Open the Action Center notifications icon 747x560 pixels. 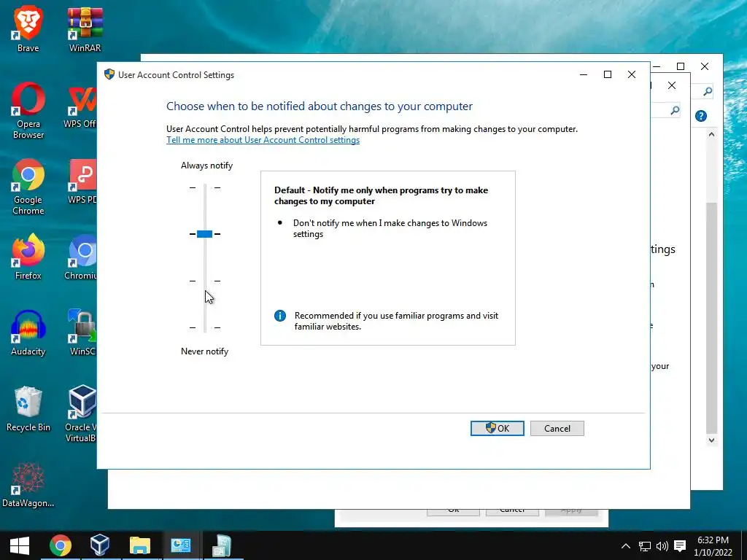(x=680, y=545)
